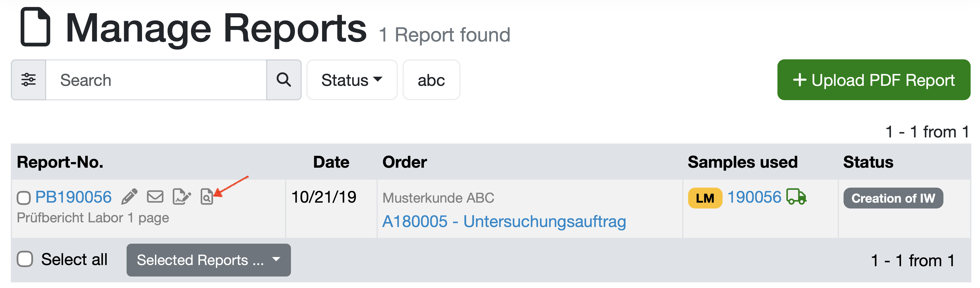The width and height of the screenshot is (980, 288).
Task: Expand the Status filter dropdown
Action: tap(351, 80)
